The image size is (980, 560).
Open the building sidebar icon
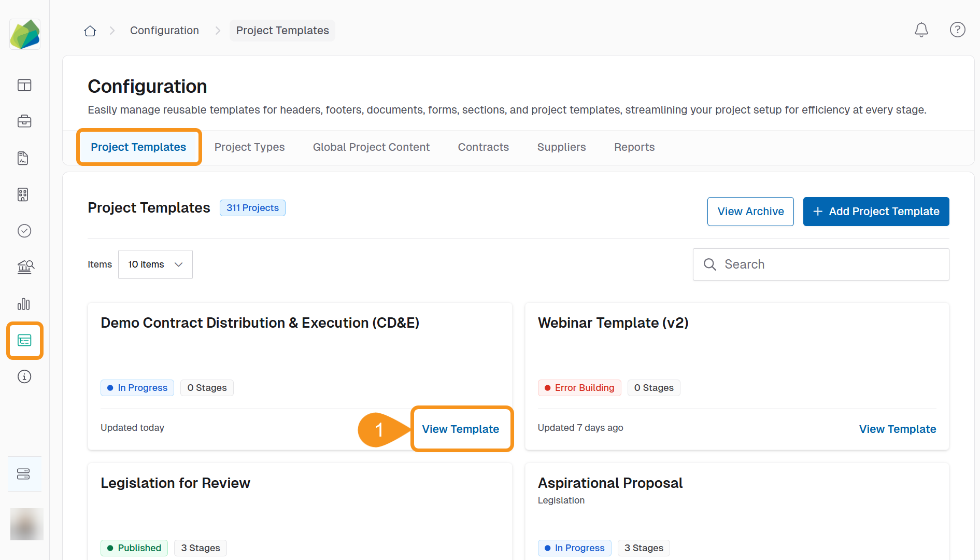click(23, 194)
